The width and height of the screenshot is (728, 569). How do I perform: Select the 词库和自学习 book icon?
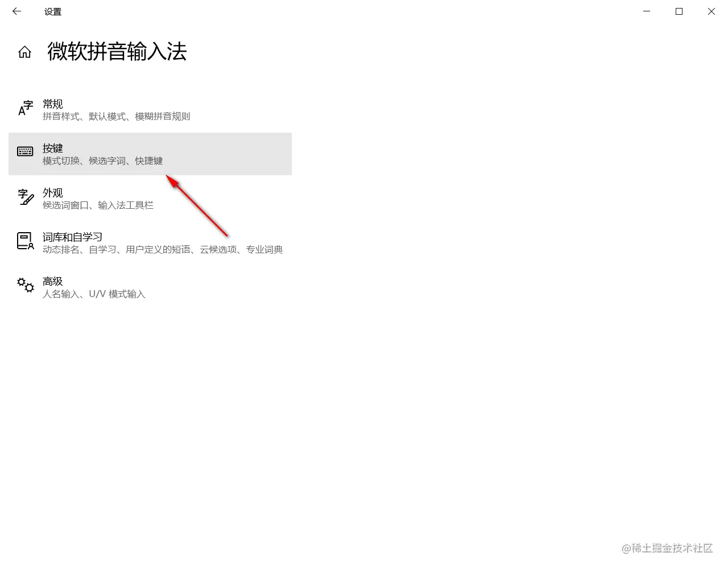point(26,241)
